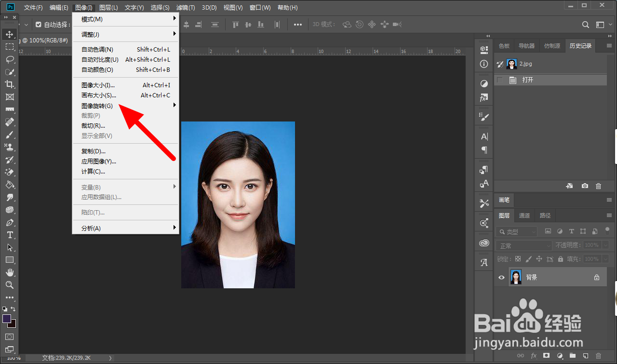This screenshot has height=364, width=617.
Task: Click 图像大小(I)... menu item
Action: [98, 85]
